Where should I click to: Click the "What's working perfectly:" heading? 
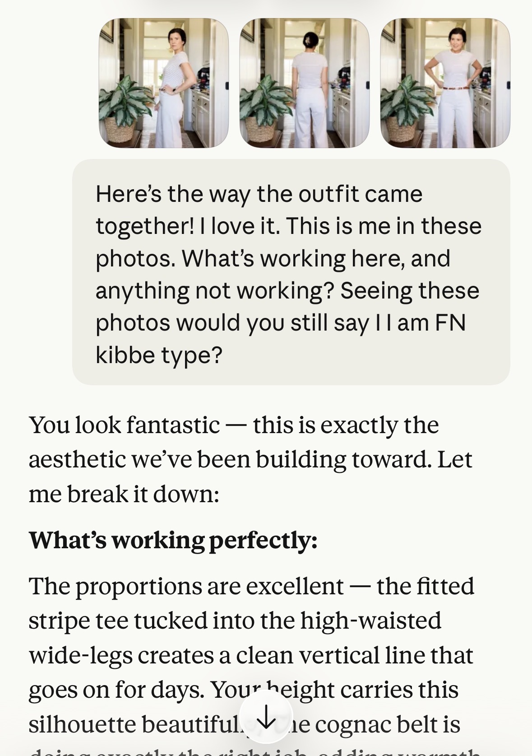point(173,540)
